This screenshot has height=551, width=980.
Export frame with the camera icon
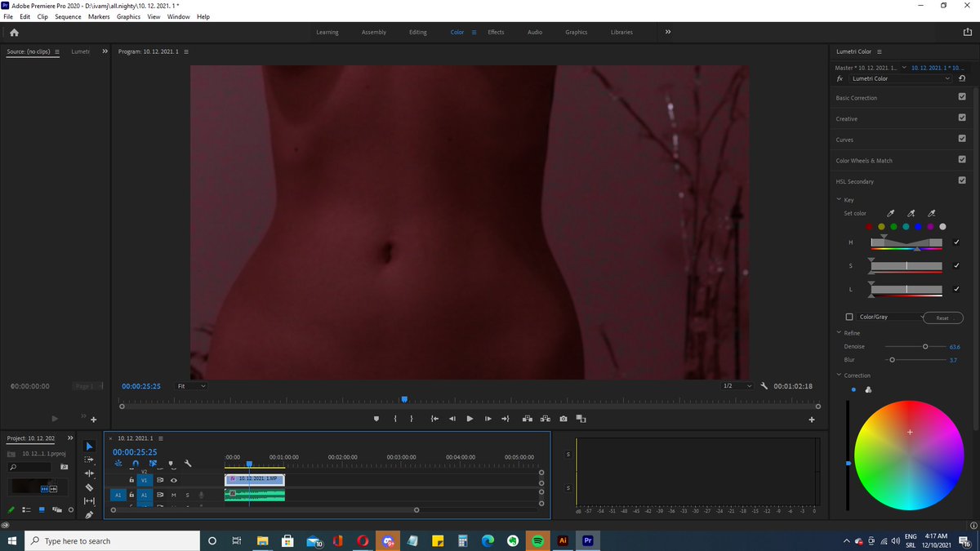tap(563, 419)
